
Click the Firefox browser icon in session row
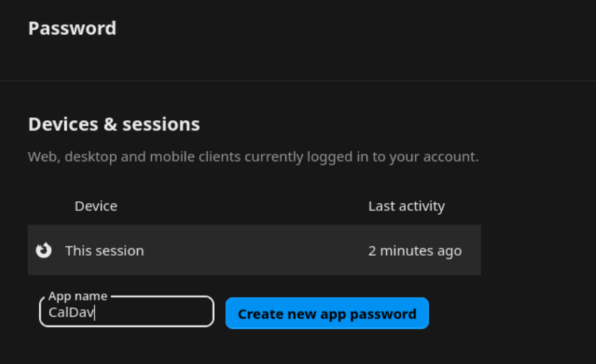click(44, 250)
